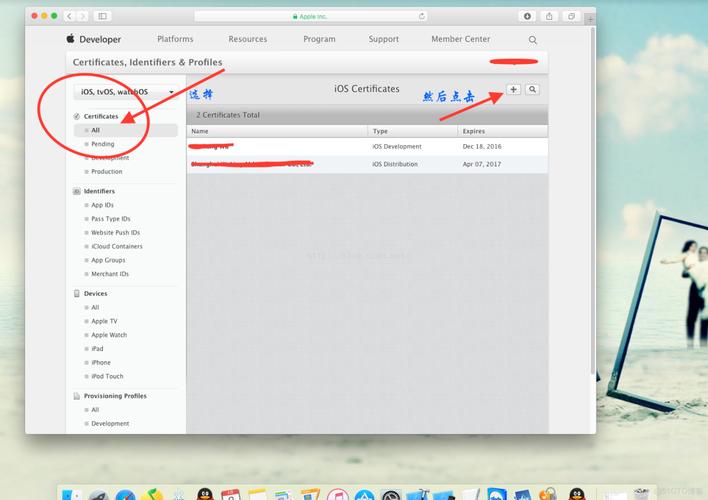Go back with Safari's back arrow
The height and width of the screenshot is (500, 708).
pos(69,16)
